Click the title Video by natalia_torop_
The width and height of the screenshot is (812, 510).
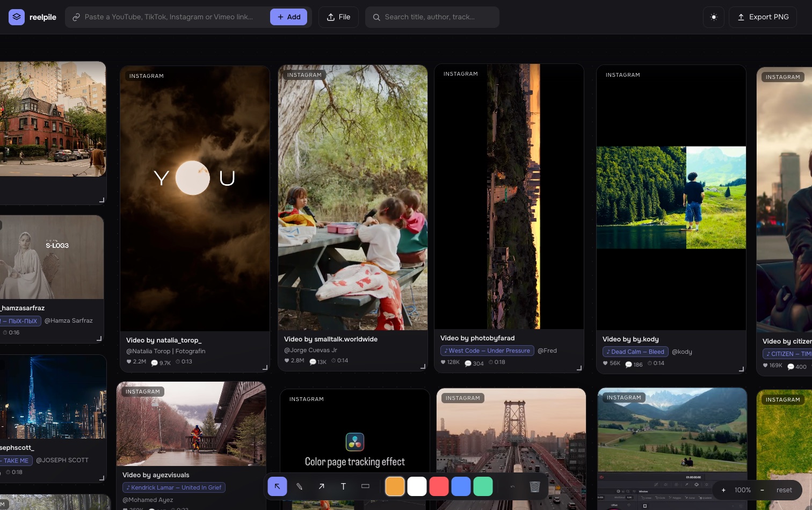click(x=164, y=340)
